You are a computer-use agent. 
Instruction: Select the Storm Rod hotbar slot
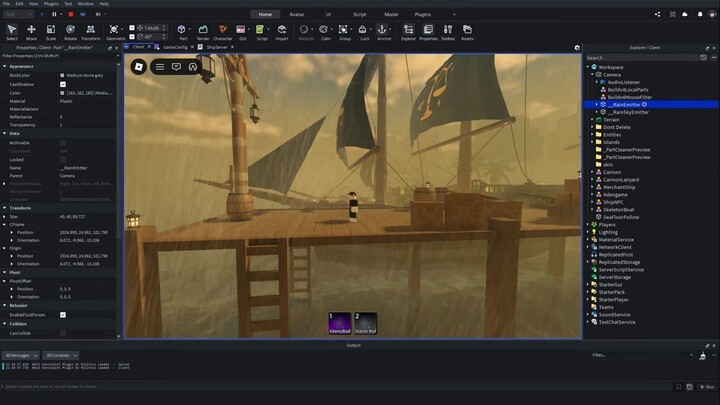coord(366,323)
